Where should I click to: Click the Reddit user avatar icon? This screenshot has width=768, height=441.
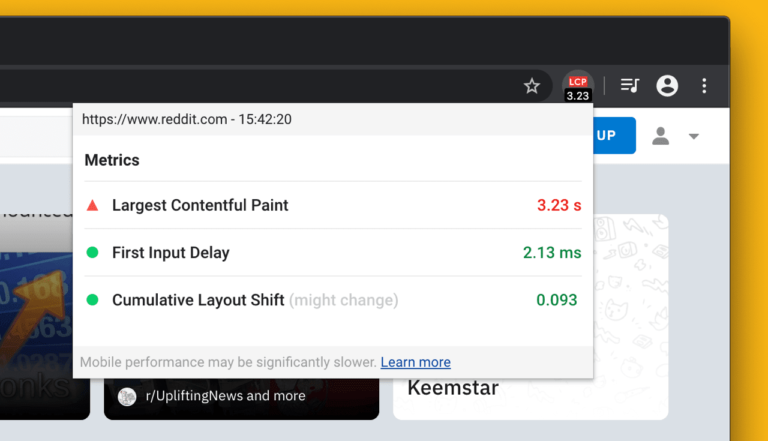(660, 136)
